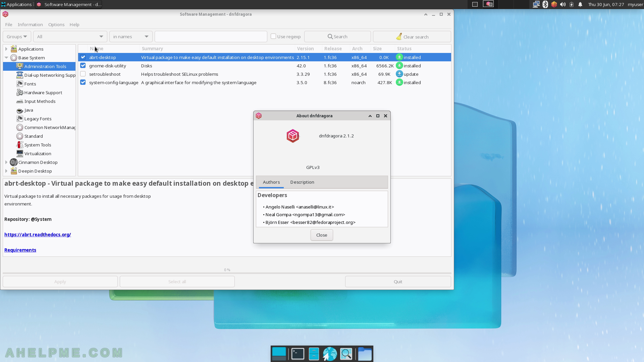
Task: Click the Java coffee cup icon
Action: tap(20, 110)
